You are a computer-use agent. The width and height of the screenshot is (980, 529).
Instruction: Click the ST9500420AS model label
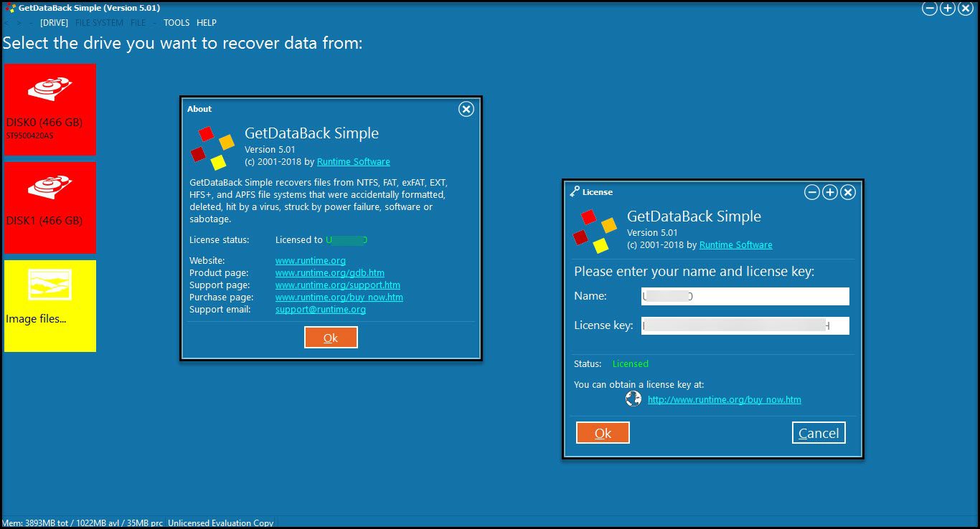click(29, 135)
